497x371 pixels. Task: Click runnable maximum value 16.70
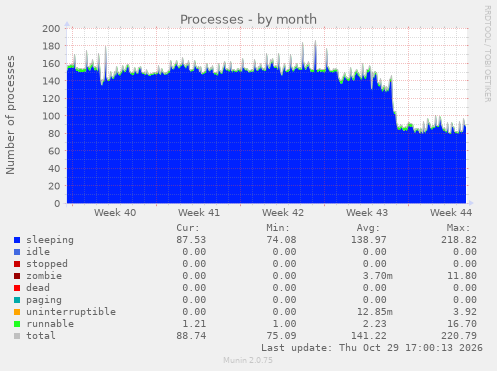462,324
